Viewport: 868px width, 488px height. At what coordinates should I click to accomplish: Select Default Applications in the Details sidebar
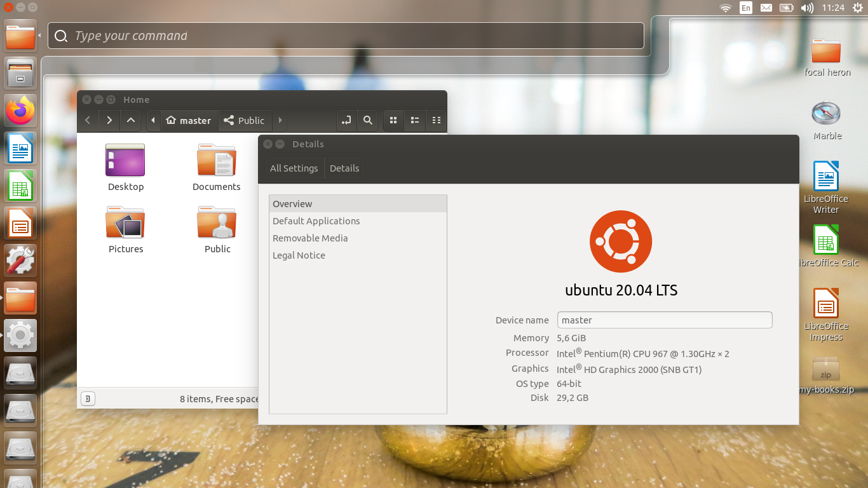point(316,220)
